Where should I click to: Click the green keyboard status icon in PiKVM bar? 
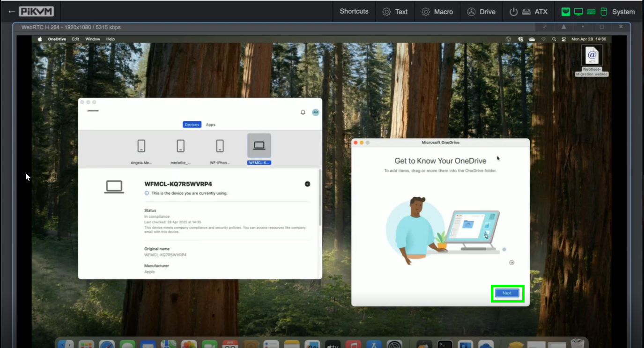click(x=591, y=12)
